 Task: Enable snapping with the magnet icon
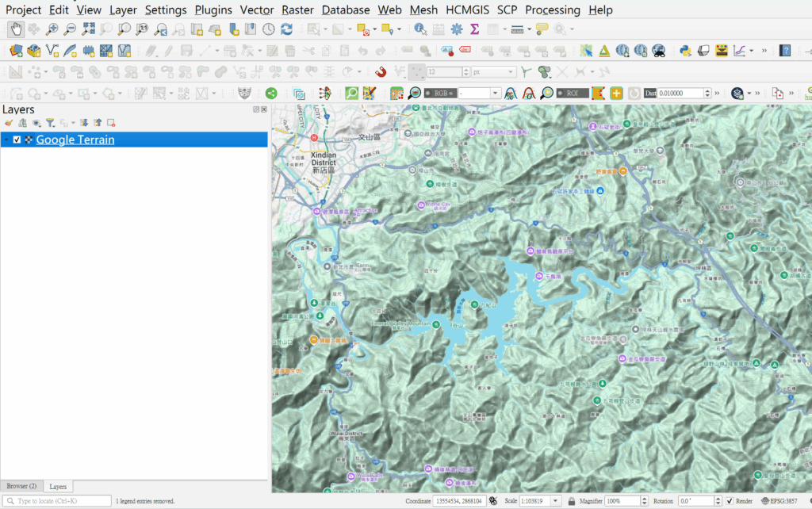tap(381, 71)
